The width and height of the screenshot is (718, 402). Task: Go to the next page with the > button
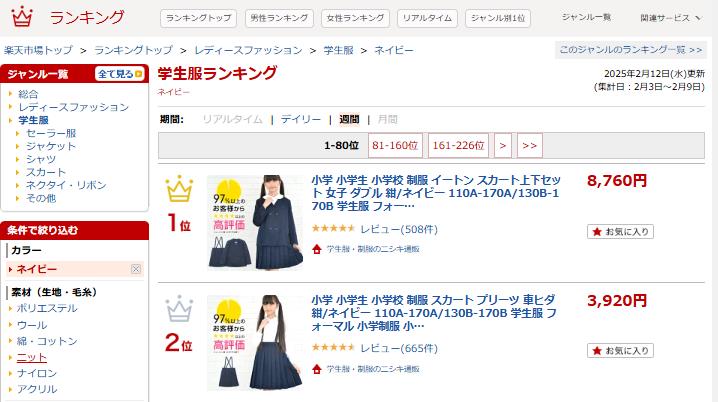503,146
